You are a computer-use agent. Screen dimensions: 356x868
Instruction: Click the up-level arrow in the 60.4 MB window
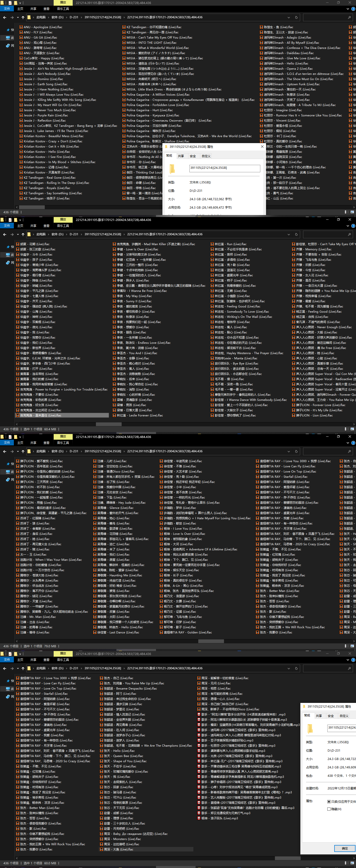coord(23,234)
